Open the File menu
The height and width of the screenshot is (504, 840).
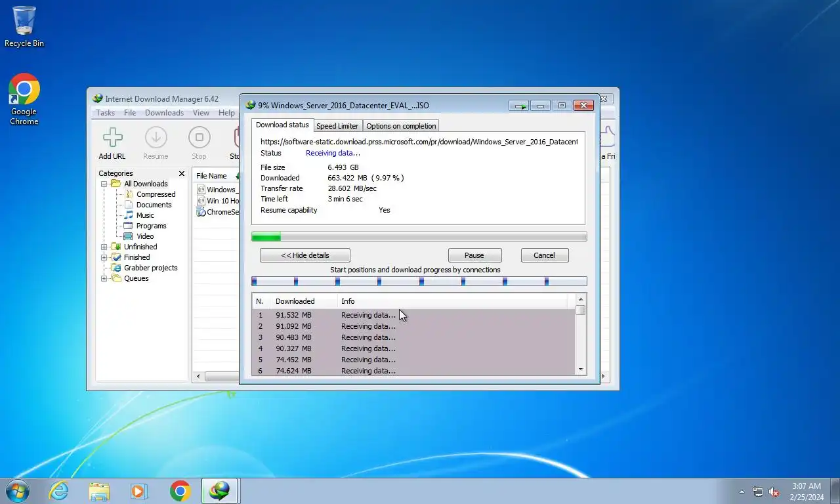[x=130, y=113]
